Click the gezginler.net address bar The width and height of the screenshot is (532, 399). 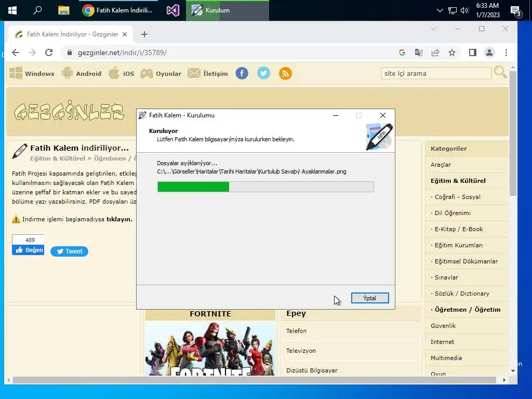coord(231,52)
